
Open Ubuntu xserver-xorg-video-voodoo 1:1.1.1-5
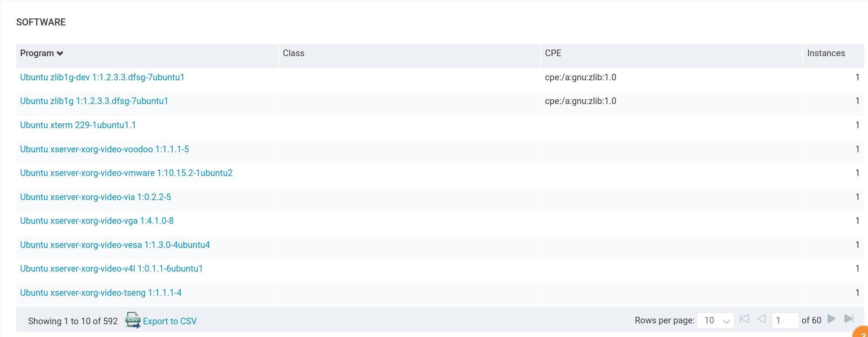point(104,149)
